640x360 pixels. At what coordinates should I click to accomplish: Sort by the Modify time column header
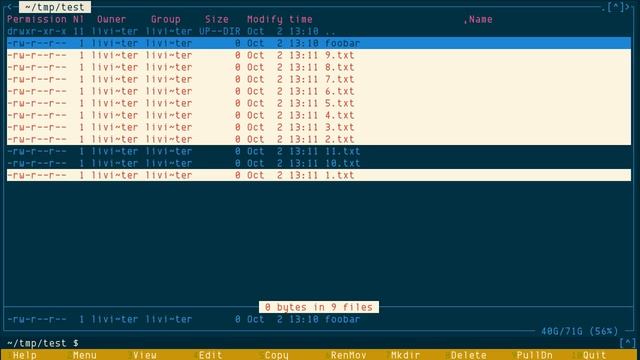point(280,19)
